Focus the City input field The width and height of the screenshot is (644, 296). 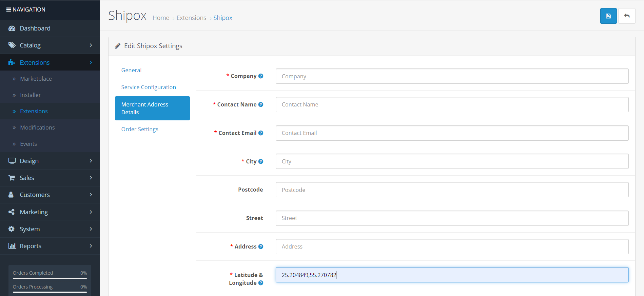pos(452,161)
